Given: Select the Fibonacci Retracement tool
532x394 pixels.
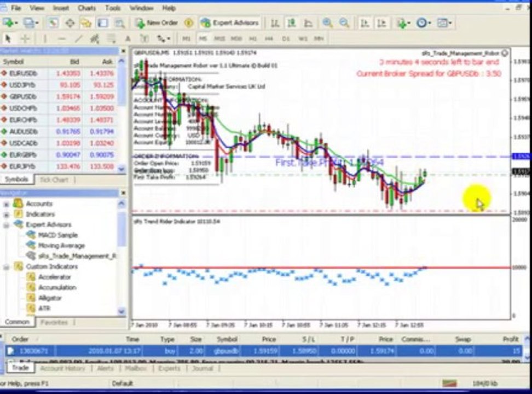Looking at the screenshot, I should 112,39.
